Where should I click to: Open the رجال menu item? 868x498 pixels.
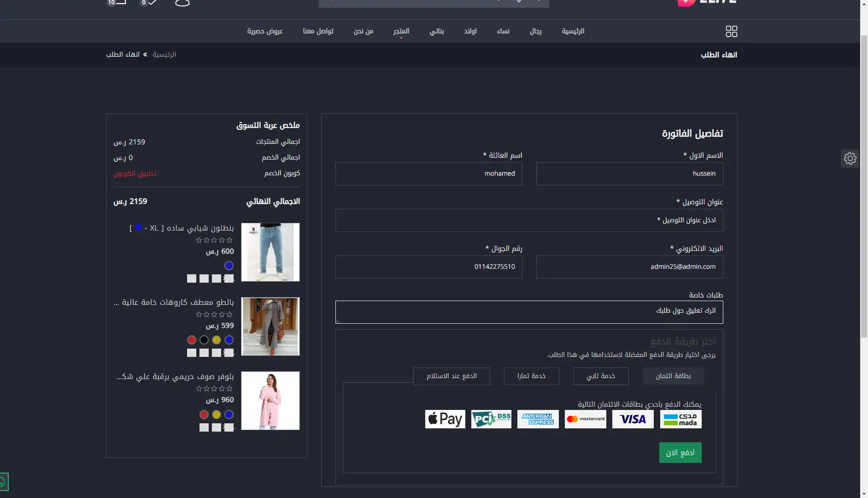pos(535,31)
